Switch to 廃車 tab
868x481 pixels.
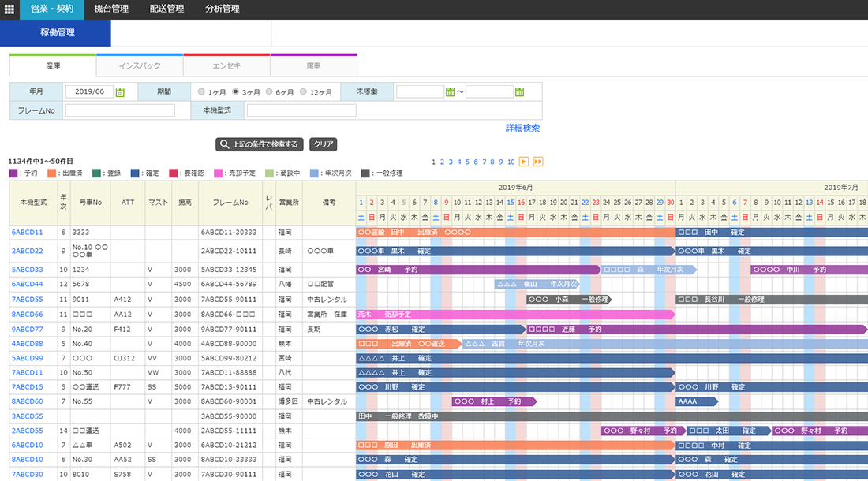click(x=313, y=65)
